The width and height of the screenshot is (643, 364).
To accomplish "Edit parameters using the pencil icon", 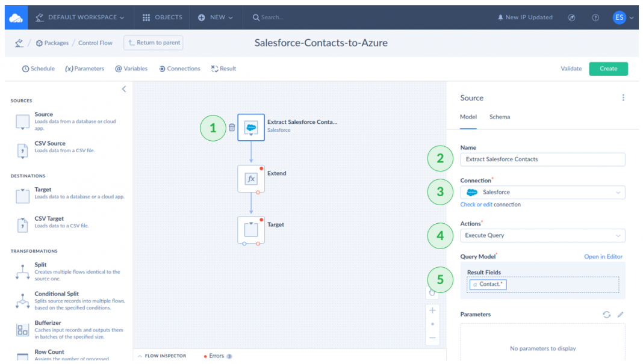I will [621, 315].
